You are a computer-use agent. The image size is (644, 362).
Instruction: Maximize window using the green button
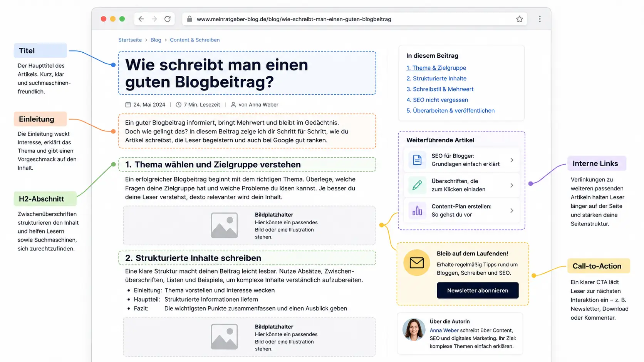point(122,19)
